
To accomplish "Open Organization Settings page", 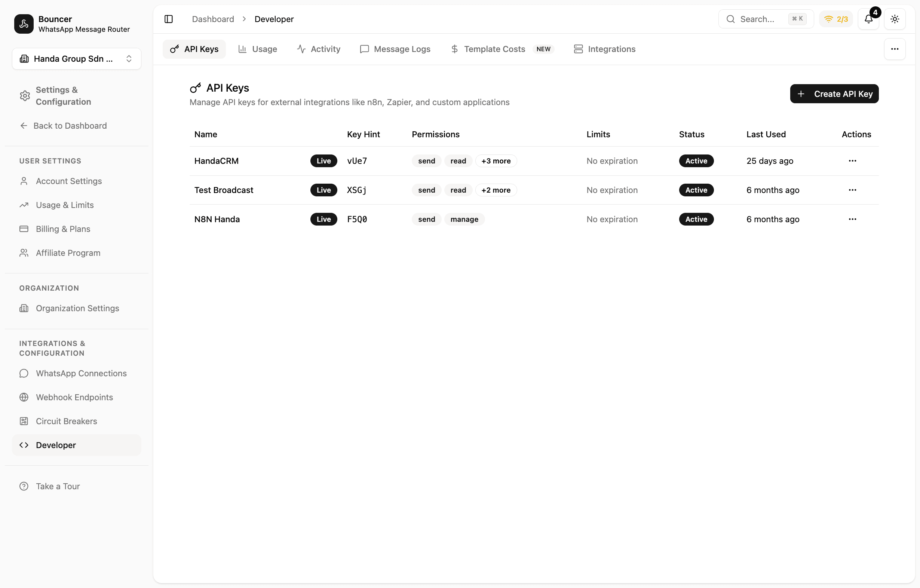I will (x=76, y=308).
